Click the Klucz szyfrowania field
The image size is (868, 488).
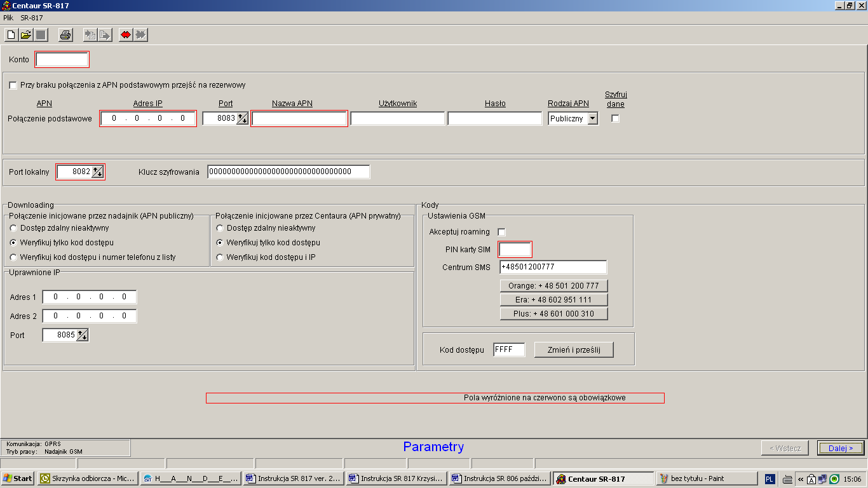[x=288, y=172]
